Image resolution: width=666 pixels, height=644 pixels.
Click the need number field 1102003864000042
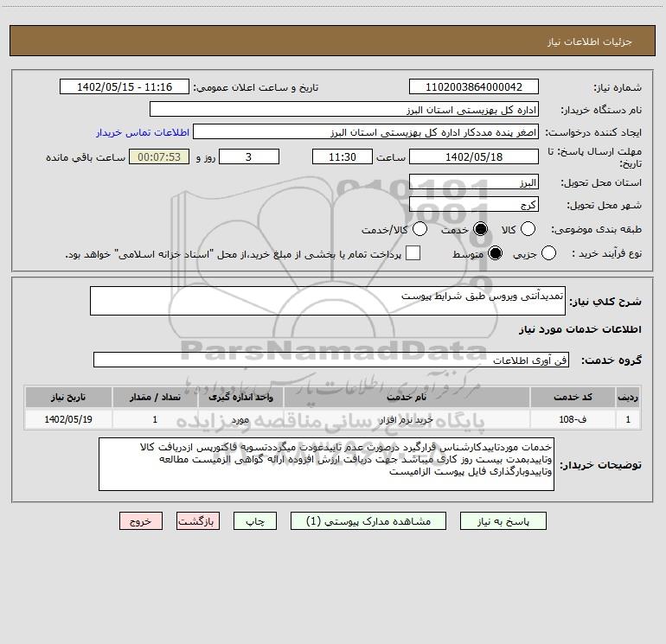coord(474,87)
